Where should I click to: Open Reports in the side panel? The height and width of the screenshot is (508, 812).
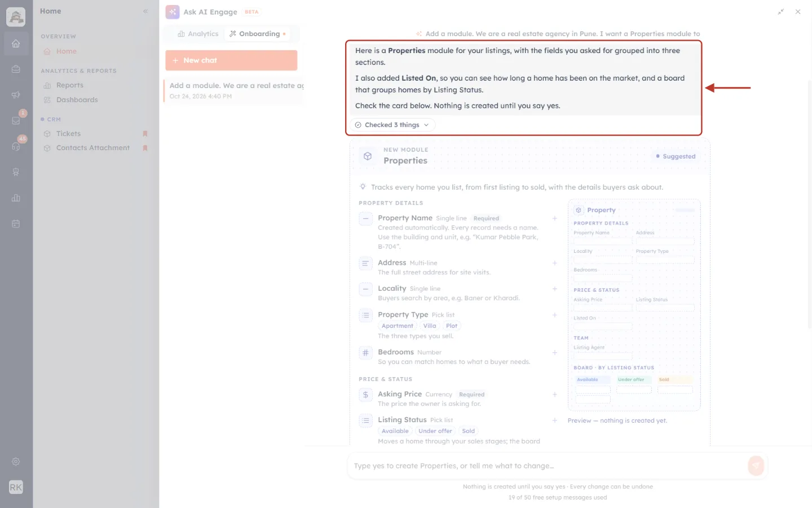(69, 85)
